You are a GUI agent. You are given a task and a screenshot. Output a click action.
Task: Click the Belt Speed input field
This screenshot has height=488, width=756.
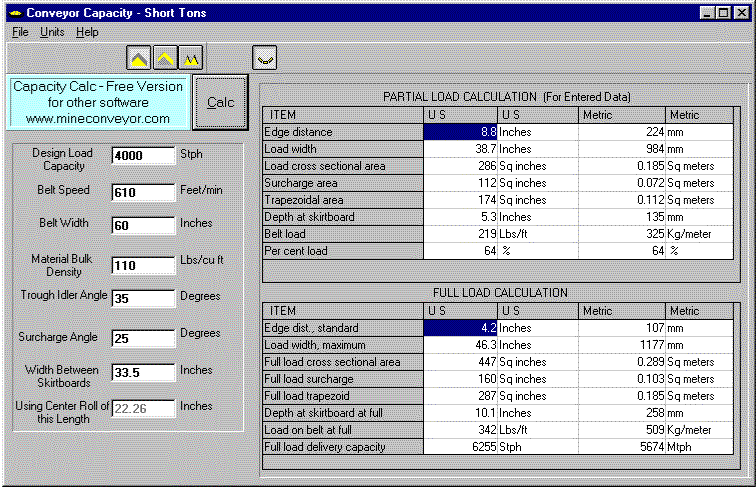143,191
